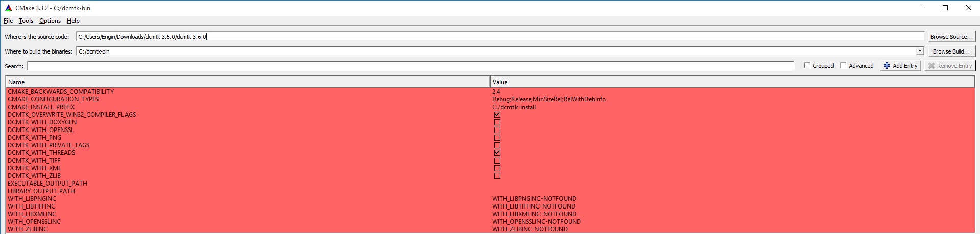This screenshot has height=234, width=980.
Task: Click the Search input field
Action: coord(411,66)
